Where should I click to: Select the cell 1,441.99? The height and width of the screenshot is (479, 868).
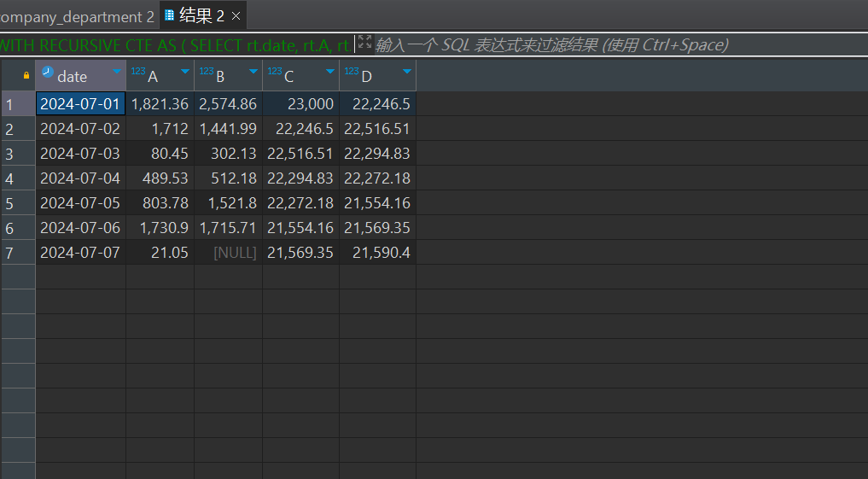(228, 129)
